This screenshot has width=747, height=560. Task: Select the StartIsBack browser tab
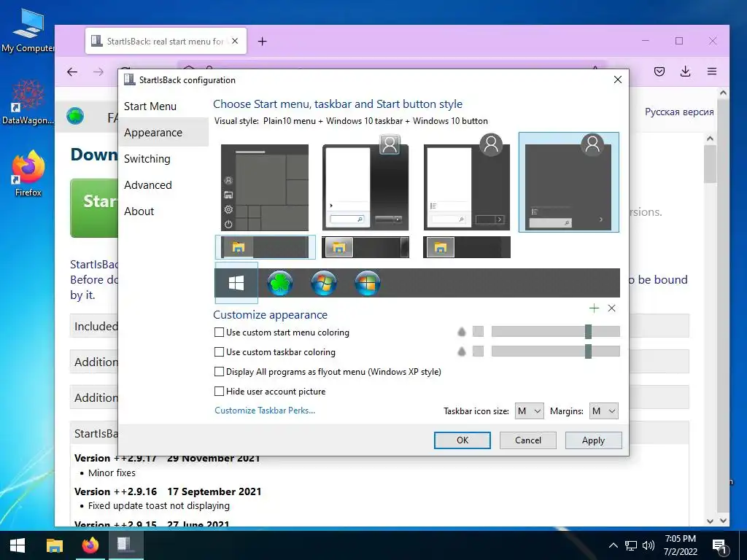166,41
